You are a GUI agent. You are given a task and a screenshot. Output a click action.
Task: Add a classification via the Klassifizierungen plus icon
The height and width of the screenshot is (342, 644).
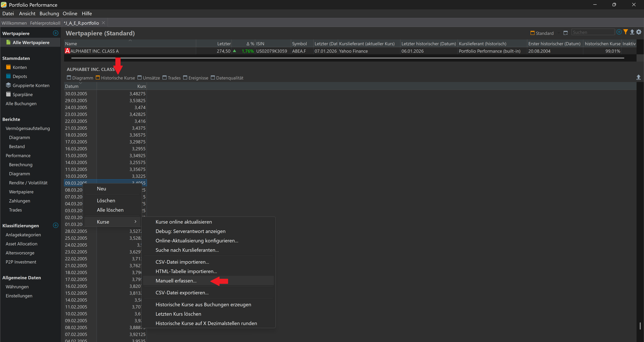click(56, 225)
